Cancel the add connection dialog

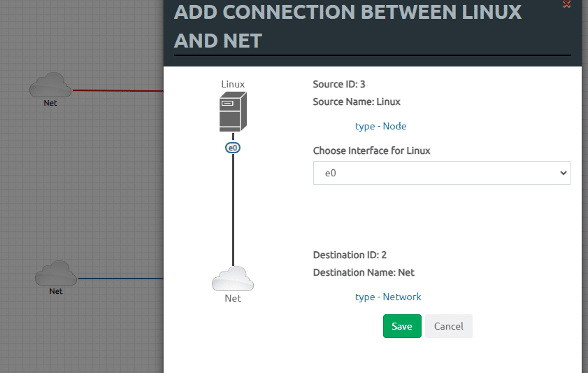pyautogui.click(x=448, y=326)
